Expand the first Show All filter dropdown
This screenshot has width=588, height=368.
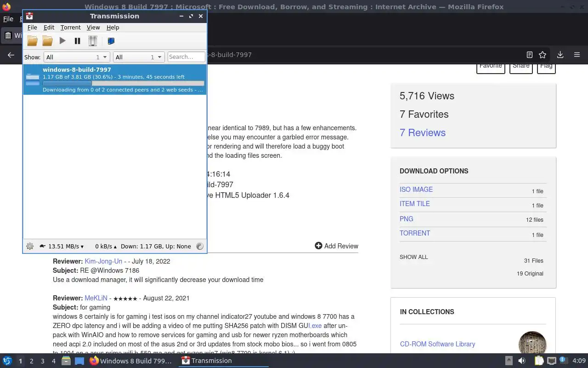point(76,57)
